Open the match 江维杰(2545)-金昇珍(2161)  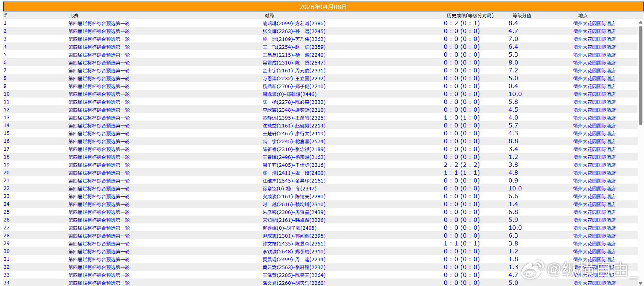tap(294, 181)
